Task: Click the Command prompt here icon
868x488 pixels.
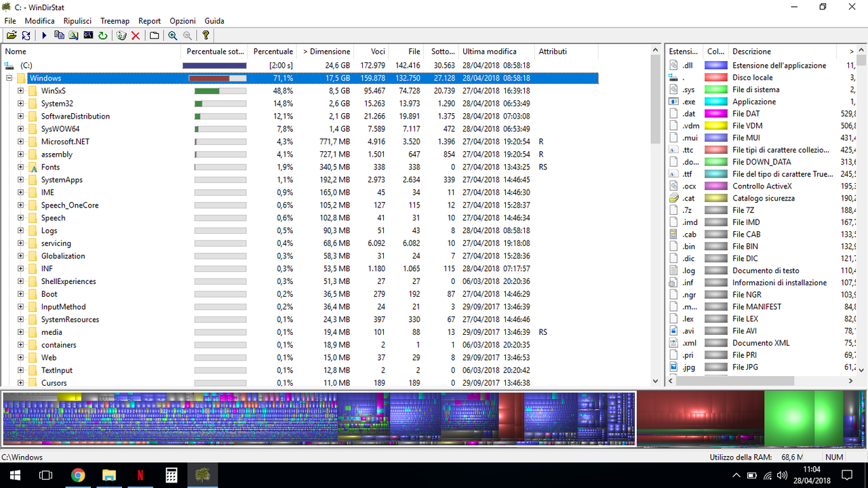Action: tap(88, 35)
